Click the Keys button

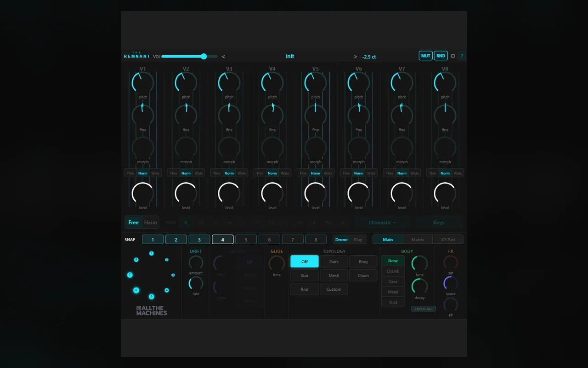pos(439,223)
